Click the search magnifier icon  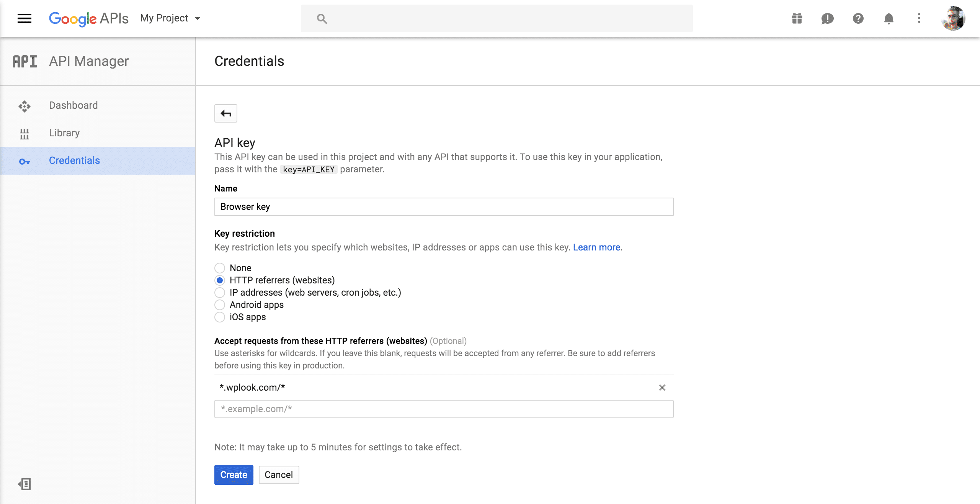pyautogui.click(x=322, y=18)
